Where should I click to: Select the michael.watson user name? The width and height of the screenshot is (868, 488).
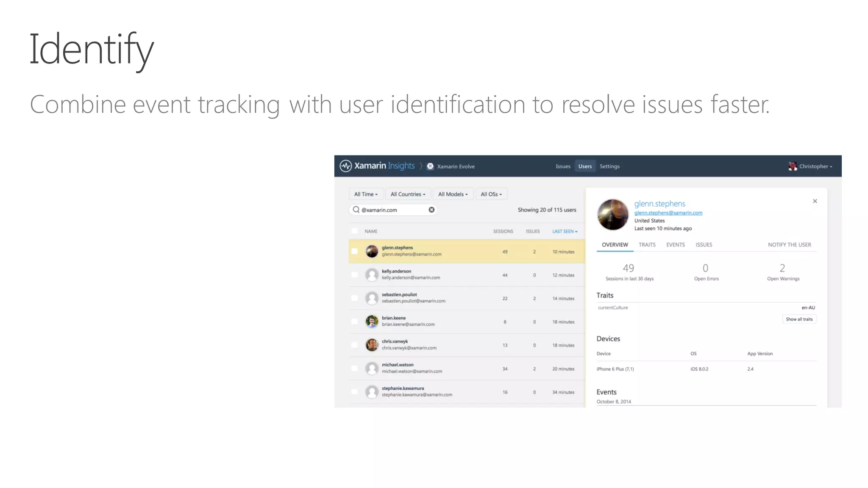tap(398, 364)
